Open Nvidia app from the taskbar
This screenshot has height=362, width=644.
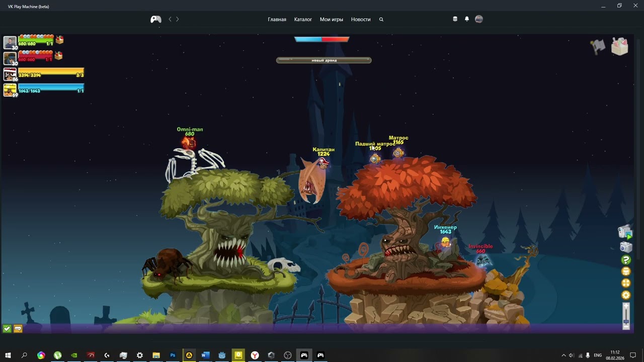point(74,355)
